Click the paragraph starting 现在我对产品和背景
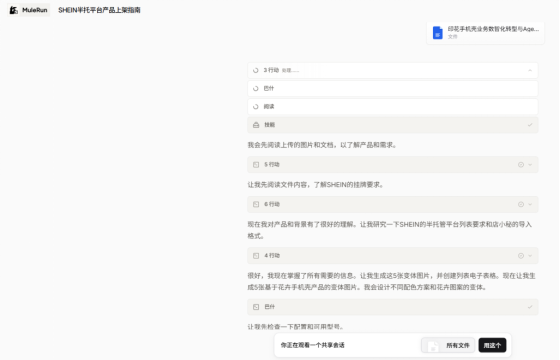The width and height of the screenshot is (560, 360). 390,230
